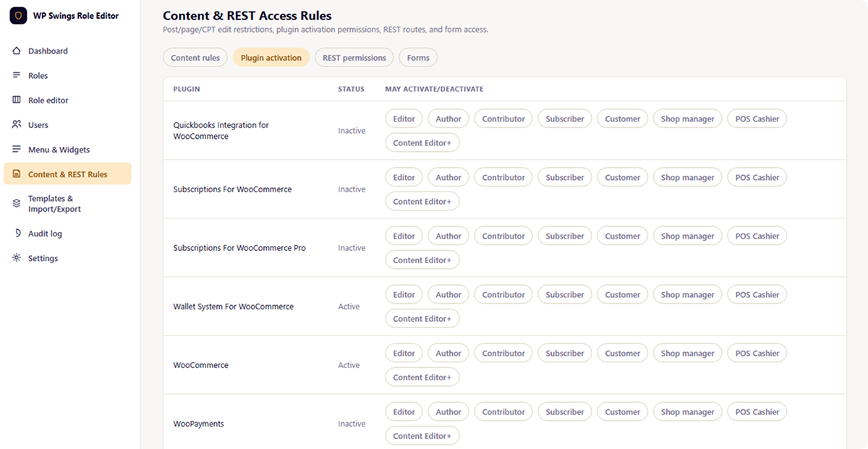
Task: Click the Dashboard home icon
Action: [17, 51]
